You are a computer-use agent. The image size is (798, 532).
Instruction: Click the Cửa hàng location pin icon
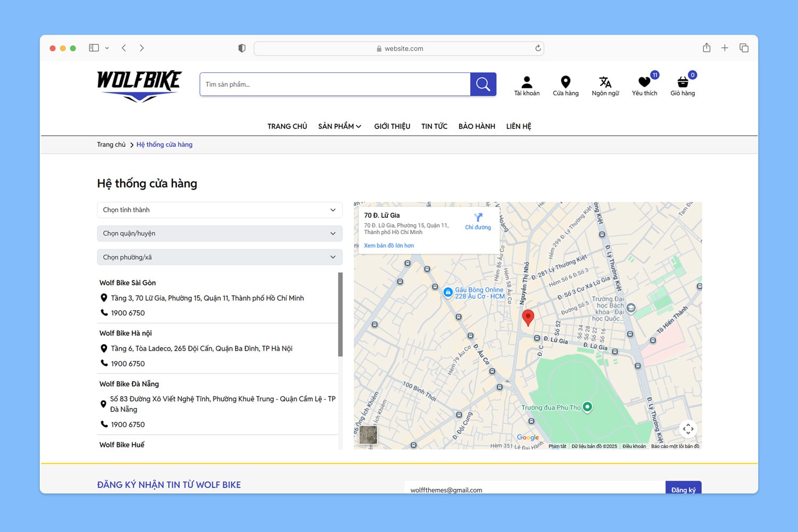[x=566, y=82]
